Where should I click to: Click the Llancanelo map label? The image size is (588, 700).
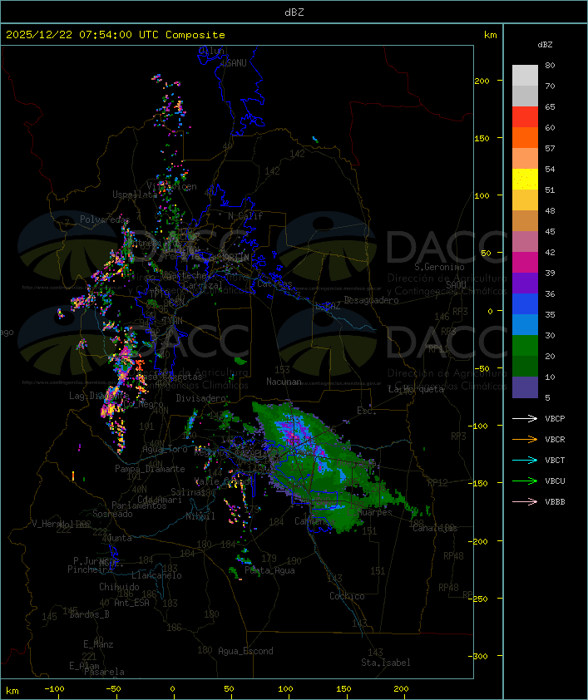coord(156,575)
